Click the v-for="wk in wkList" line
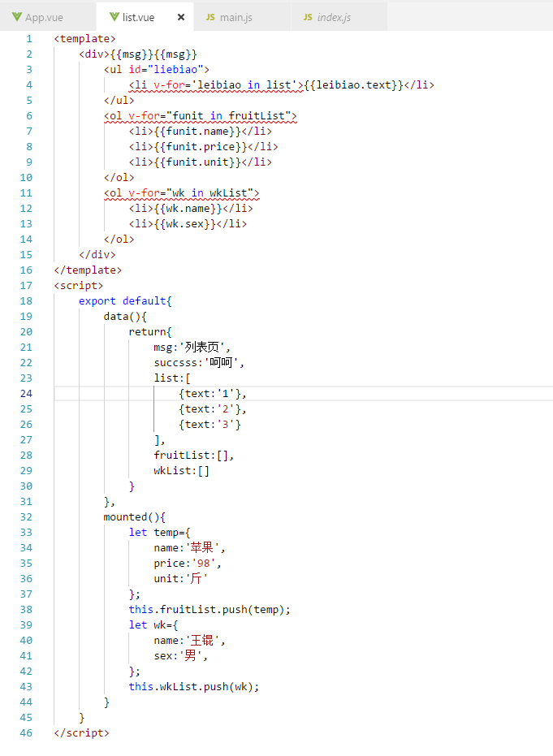Image resolution: width=553 pixels, height=756 pixels. click(x=182, y=193)
